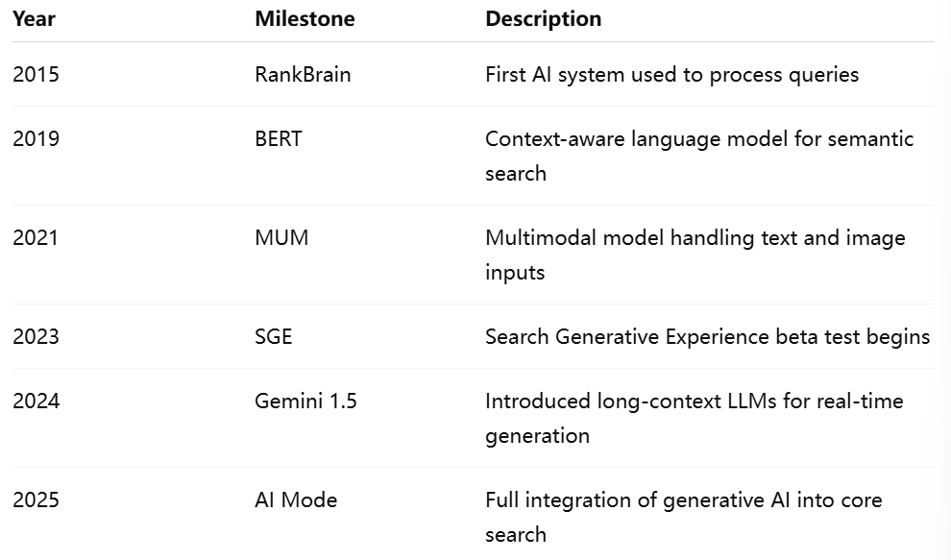The image size is (951, 560).
Task: Click the AI Mode milestone cell
Action: click(296, 499)
